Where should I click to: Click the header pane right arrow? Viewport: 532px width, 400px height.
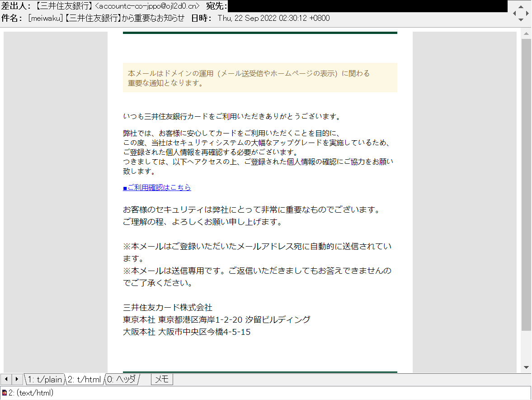[x=527, y=13]
